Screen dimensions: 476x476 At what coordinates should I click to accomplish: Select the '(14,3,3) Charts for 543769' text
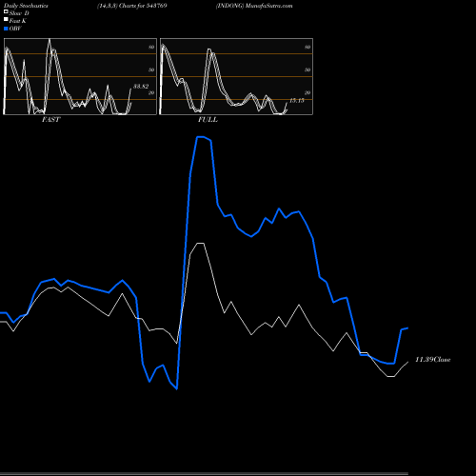pos(132,6)
